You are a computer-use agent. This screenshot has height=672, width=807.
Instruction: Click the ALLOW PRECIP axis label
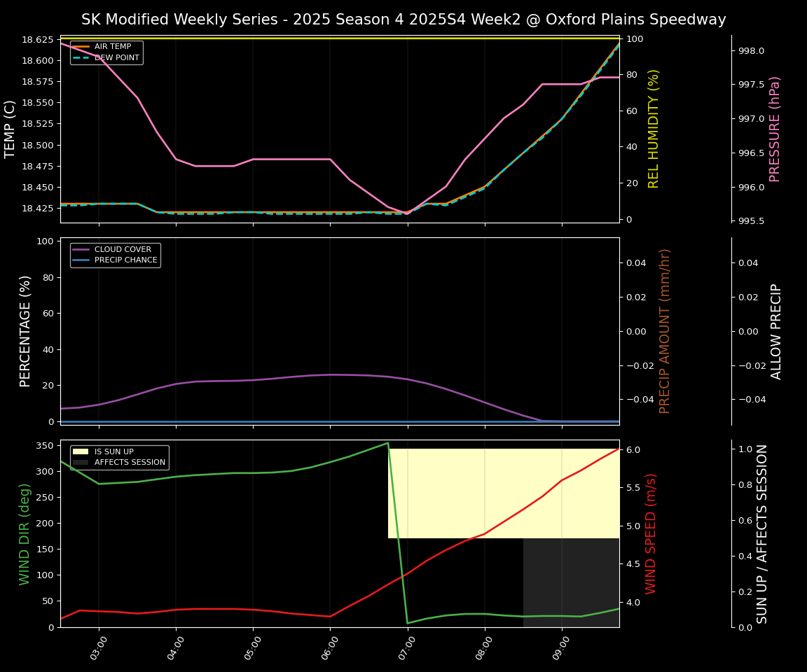tap(776, 331)
